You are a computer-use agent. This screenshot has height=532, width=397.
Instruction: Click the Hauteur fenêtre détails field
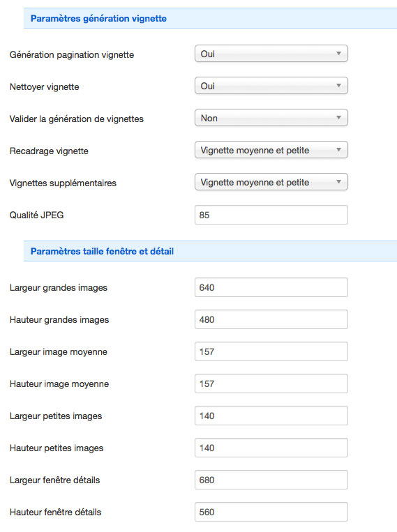pos(271,512)
